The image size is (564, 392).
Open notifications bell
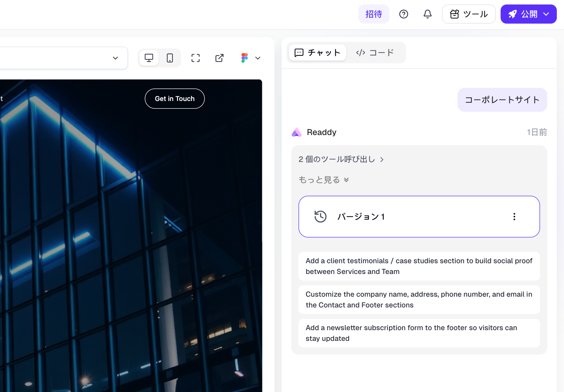(x=428, y=14)
